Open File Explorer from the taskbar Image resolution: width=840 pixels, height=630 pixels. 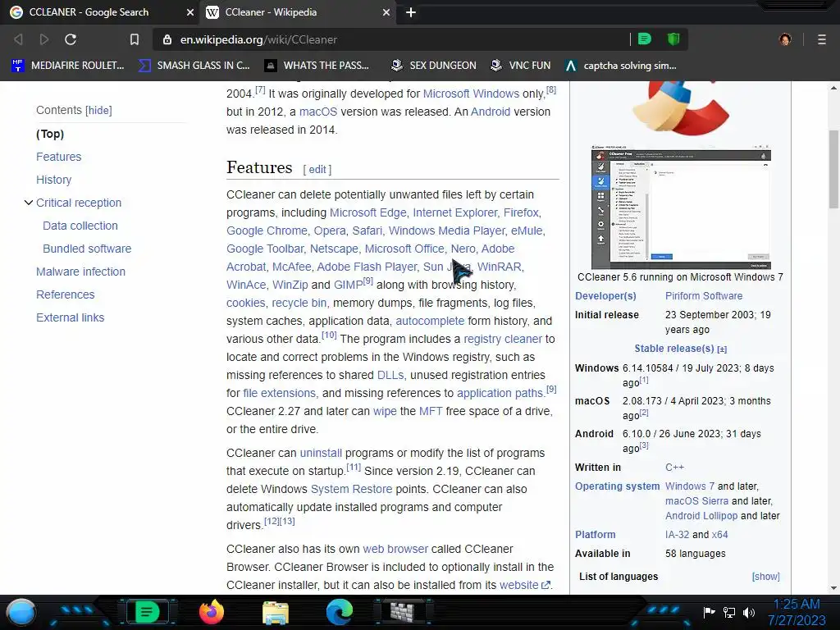click(276, 612)
